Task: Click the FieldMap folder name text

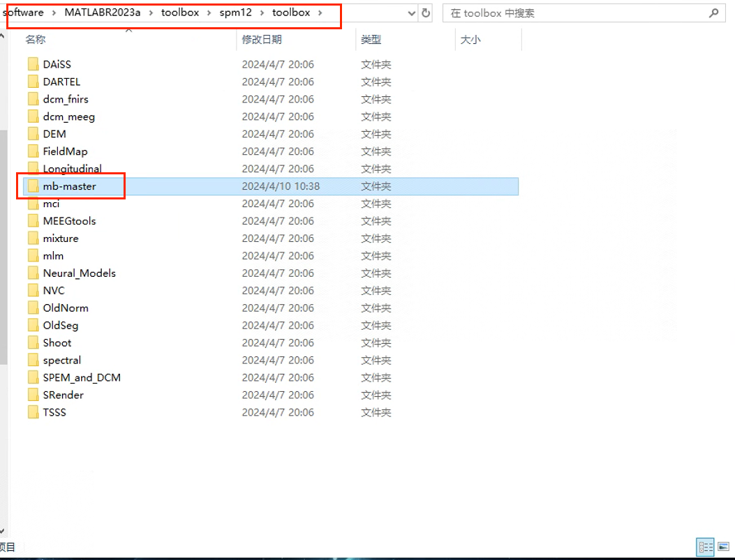Action: [x=65, y=151]
